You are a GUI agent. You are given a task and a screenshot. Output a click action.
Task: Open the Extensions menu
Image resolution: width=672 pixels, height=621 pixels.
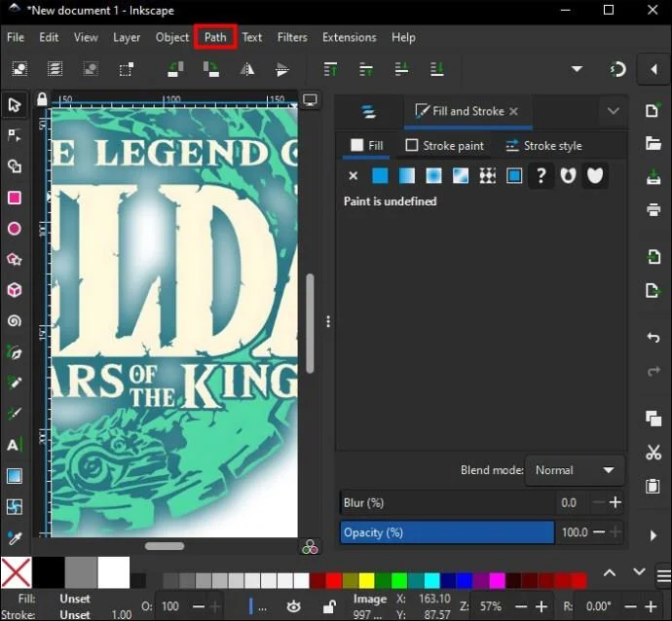[350, 37]
